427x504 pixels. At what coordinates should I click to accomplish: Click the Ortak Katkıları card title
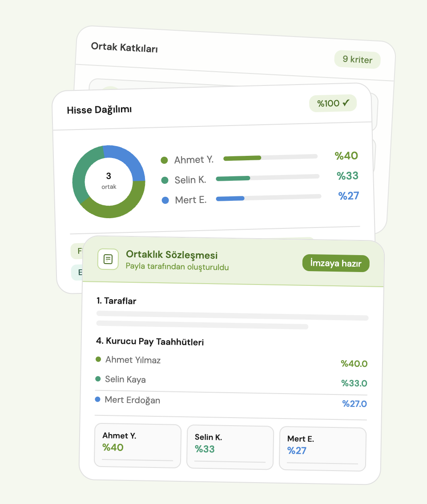coord(124,47)
